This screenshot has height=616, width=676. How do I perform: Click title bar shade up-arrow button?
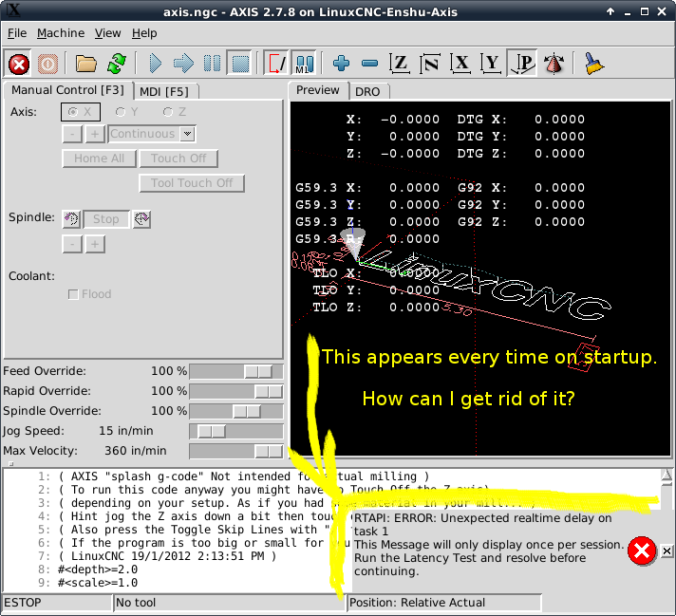610,11
